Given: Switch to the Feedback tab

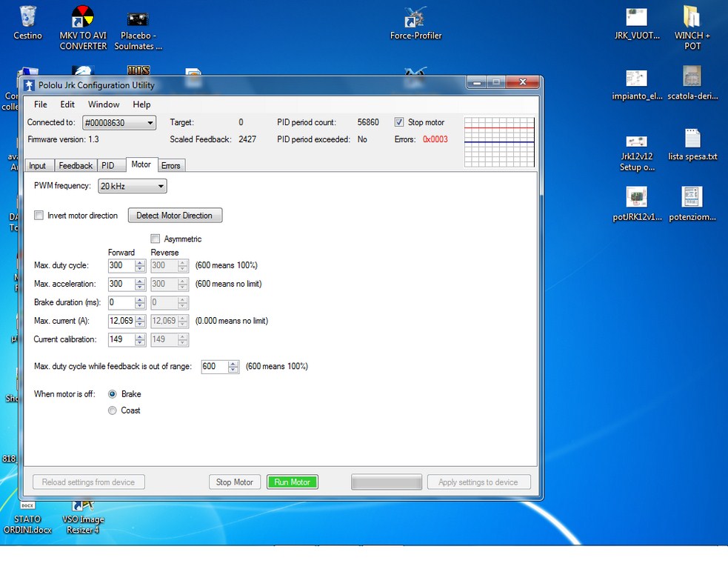Looking at the screenshot, I should point(76,166).
